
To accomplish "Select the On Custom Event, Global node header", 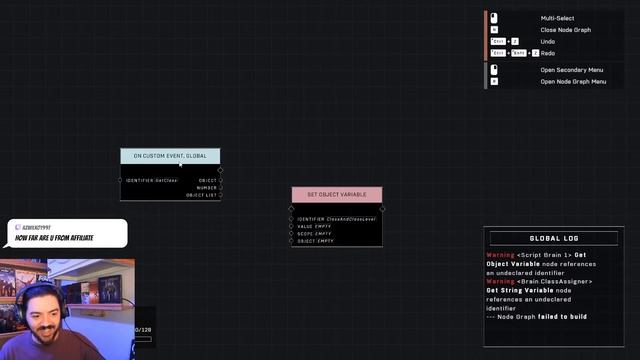I will [170, 156].
